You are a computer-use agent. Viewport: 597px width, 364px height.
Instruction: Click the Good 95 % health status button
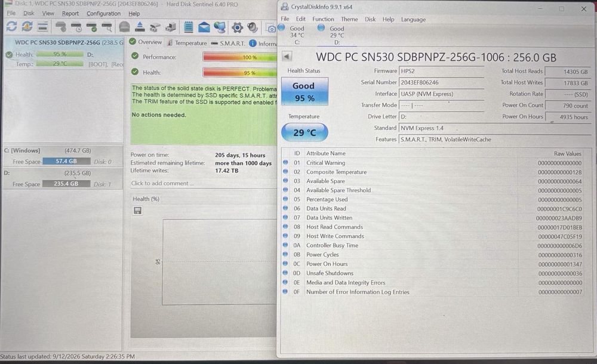pos(304,91)
